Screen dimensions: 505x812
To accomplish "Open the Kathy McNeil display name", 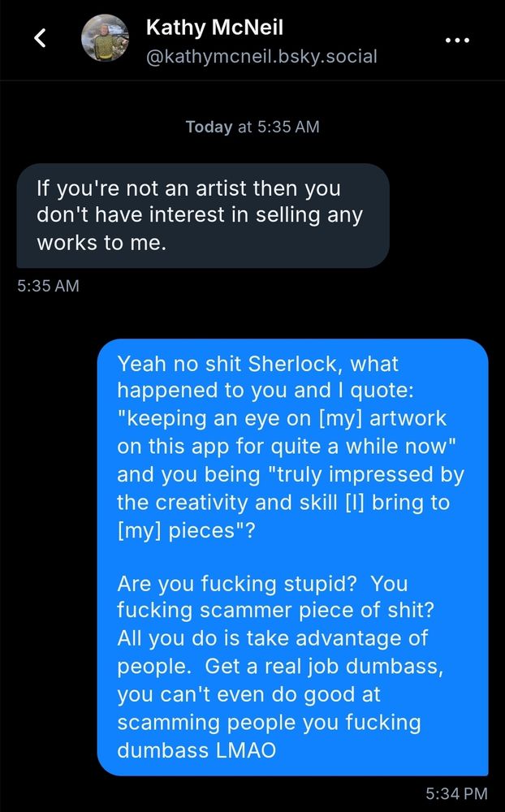I will tap(214, 28).
